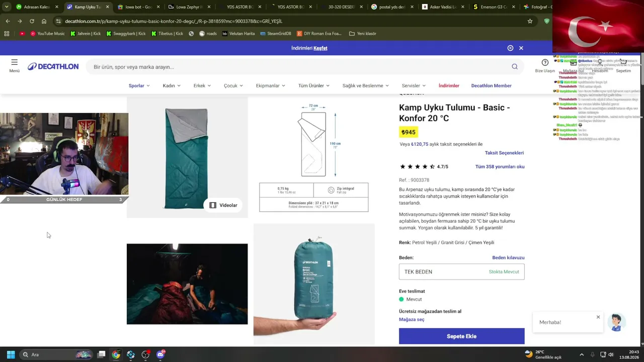Open the Yeni klasör bookmarks folder
This screenshot has height=362, width=644.
point(362,34)
